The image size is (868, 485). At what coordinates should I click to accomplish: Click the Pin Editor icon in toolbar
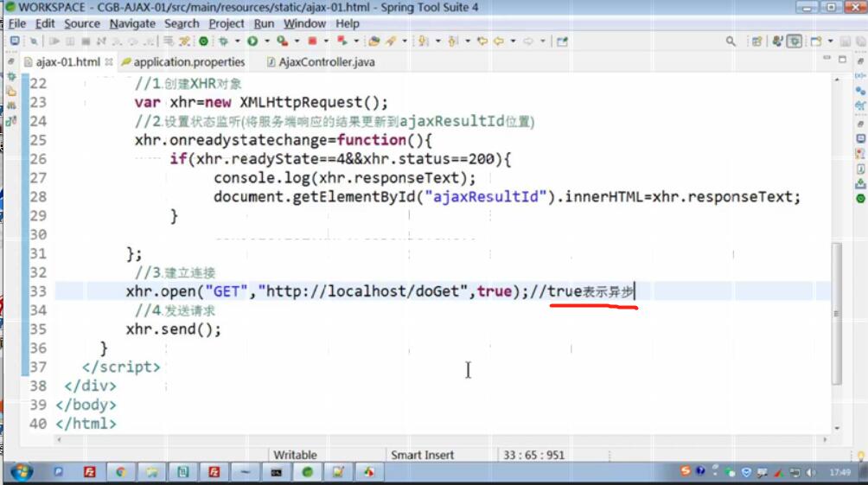(x=562, y=41)
